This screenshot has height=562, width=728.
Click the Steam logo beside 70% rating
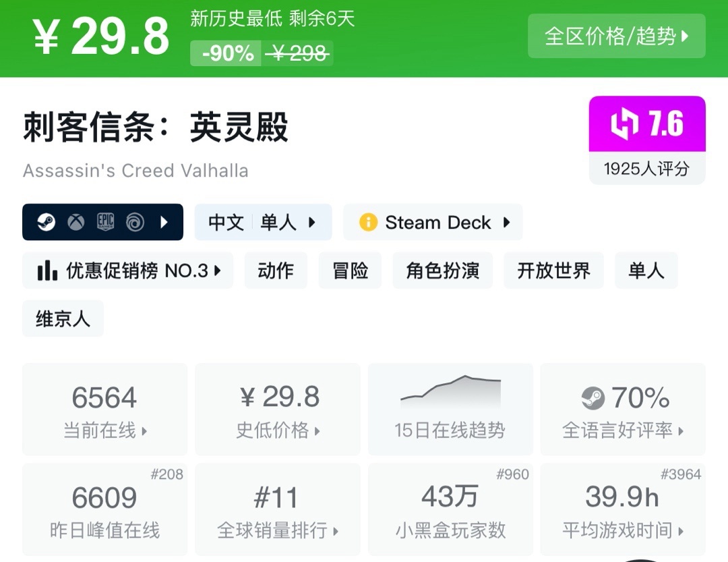tap(593, 398)
